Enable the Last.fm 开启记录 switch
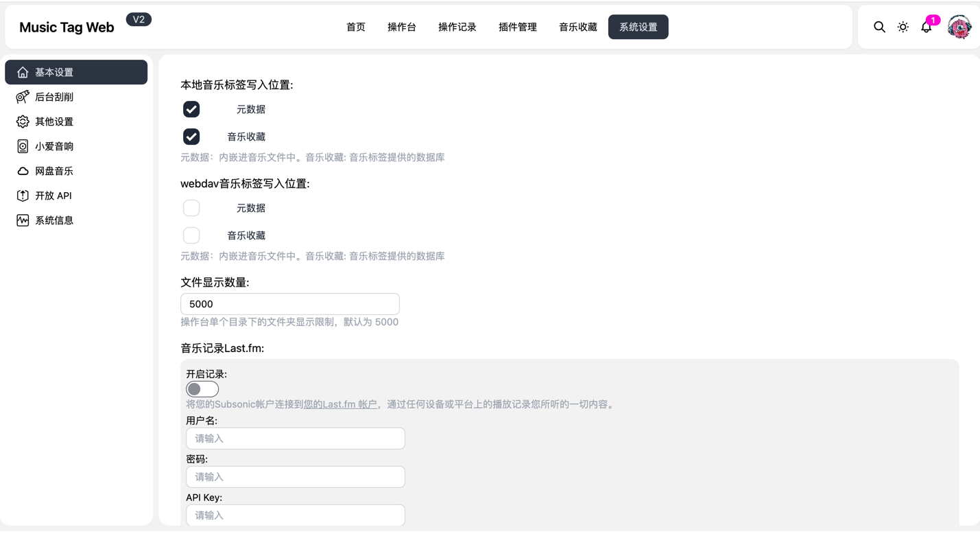This screenshot has height=536, width=980. tap(202, 388)
